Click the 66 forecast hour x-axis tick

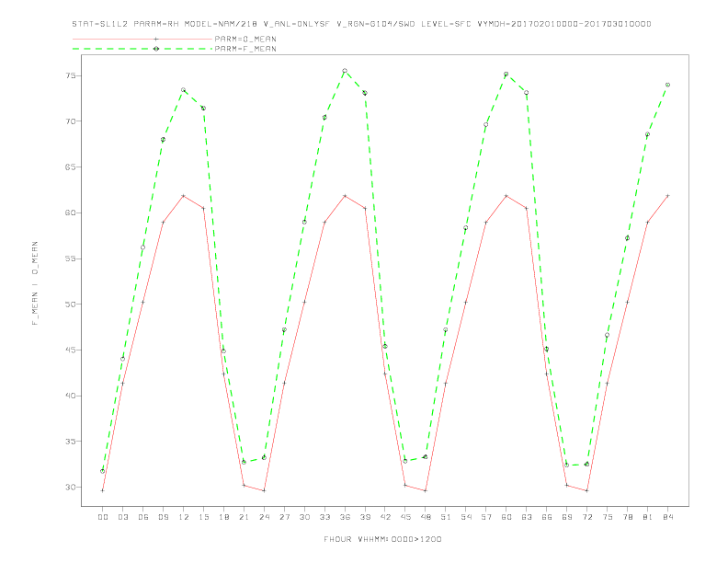[547, 517]
